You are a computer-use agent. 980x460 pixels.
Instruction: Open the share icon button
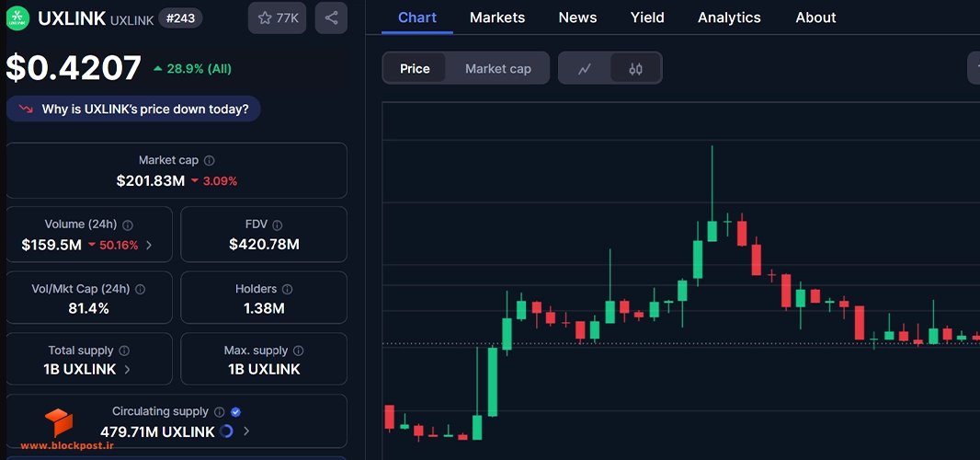pyautogui.click(x=331, y=18)
